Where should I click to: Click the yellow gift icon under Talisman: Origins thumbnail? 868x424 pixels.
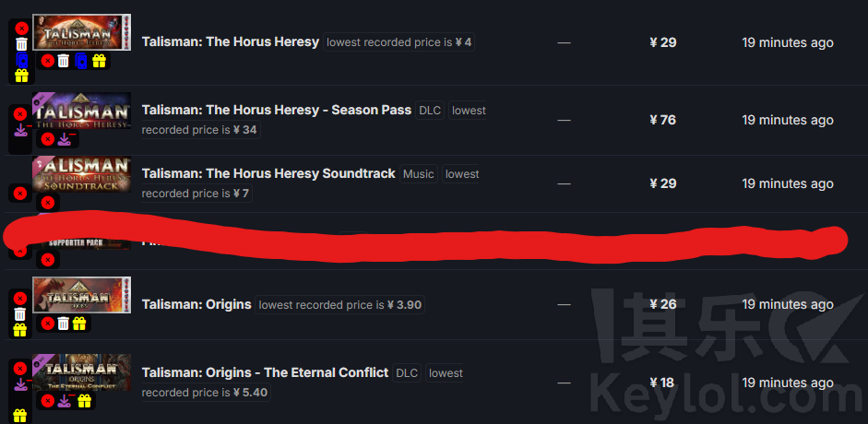point(79,324)
